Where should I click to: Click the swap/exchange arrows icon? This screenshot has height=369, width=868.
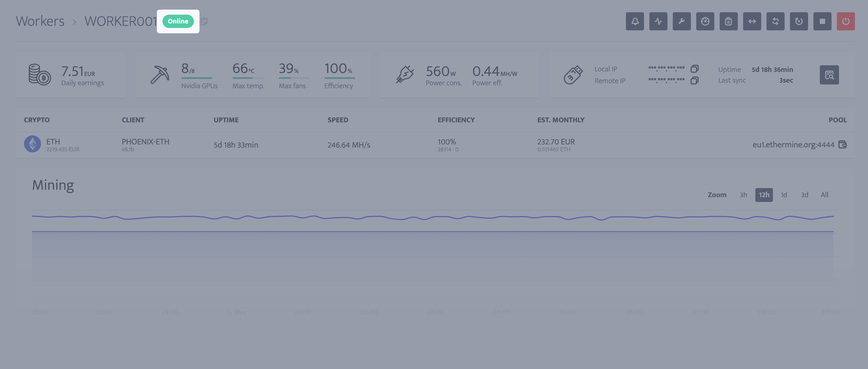pos(752,21)
